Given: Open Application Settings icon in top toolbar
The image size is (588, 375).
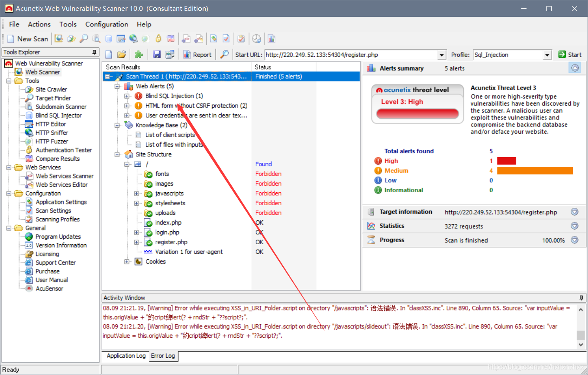Looking at the screenshot, I should 214,39.
